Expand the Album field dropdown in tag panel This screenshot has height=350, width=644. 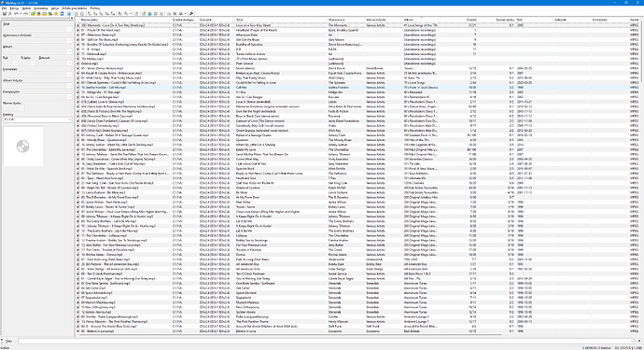point(69,51)
